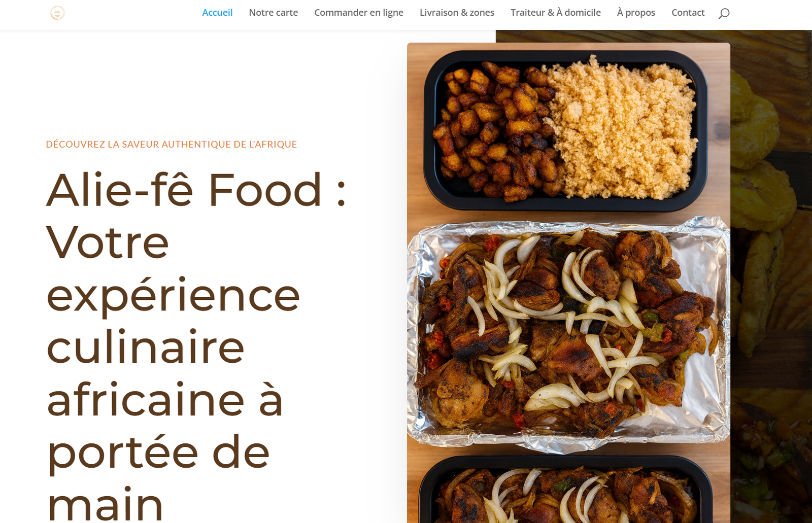Click the plantain and attiéké tray photo
The width and height of the screenshot is (812, 523).
point(566,130)
